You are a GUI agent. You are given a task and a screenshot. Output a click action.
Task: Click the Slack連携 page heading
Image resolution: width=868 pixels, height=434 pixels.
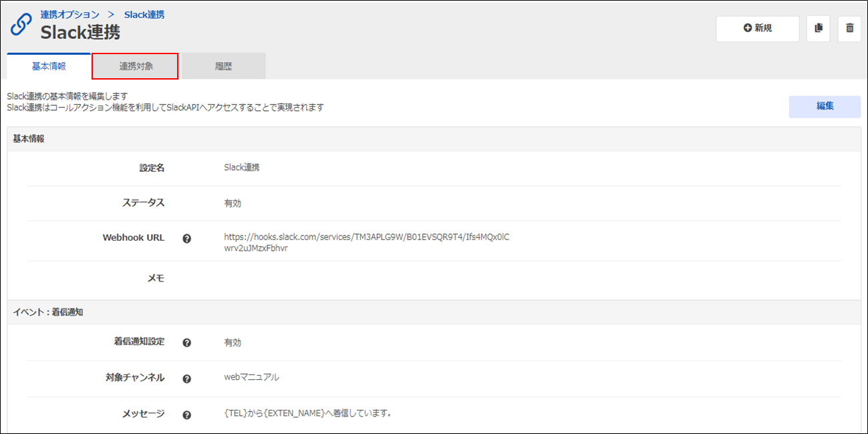click(x=80, y=32)
